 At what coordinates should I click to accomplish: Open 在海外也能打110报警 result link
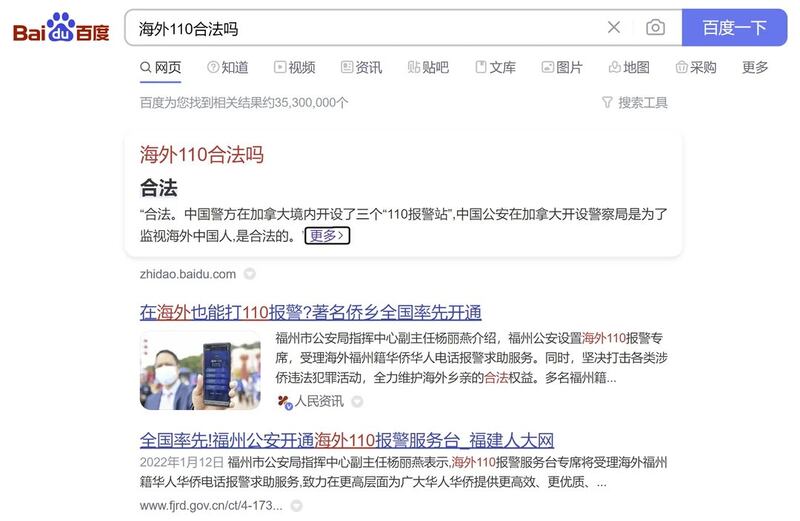[x=311, y=312]
